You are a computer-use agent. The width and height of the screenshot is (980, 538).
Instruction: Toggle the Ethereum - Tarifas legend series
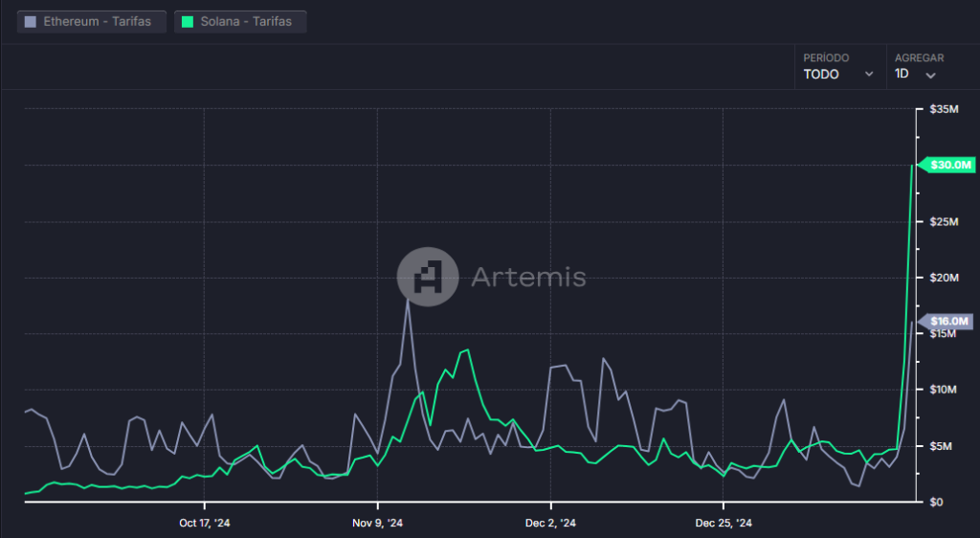coord(92,21)
